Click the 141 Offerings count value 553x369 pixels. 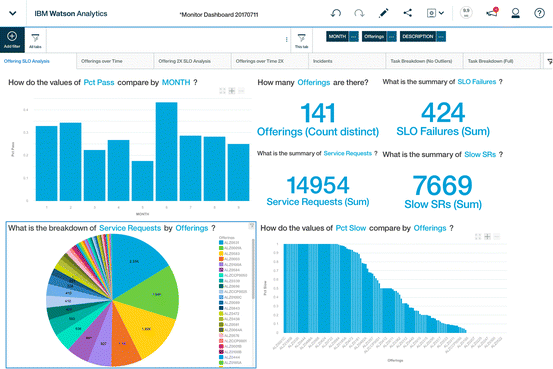318,113
